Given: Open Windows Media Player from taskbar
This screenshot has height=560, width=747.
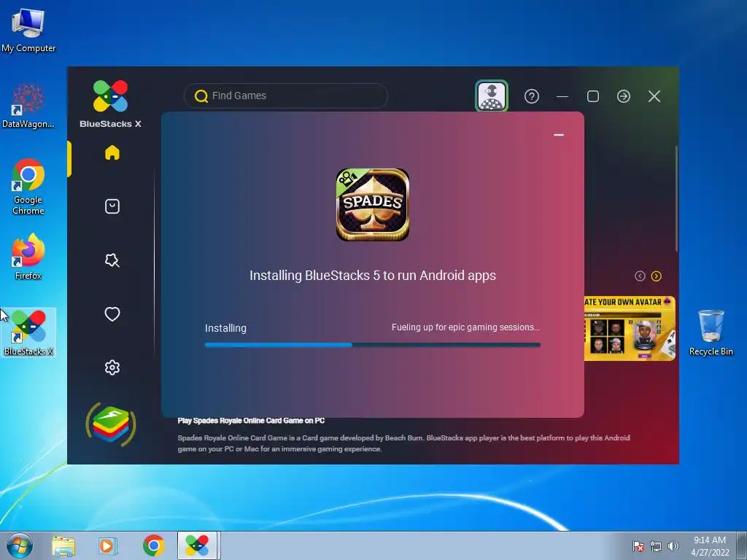Looking at the screenshot, I should 108,546.
